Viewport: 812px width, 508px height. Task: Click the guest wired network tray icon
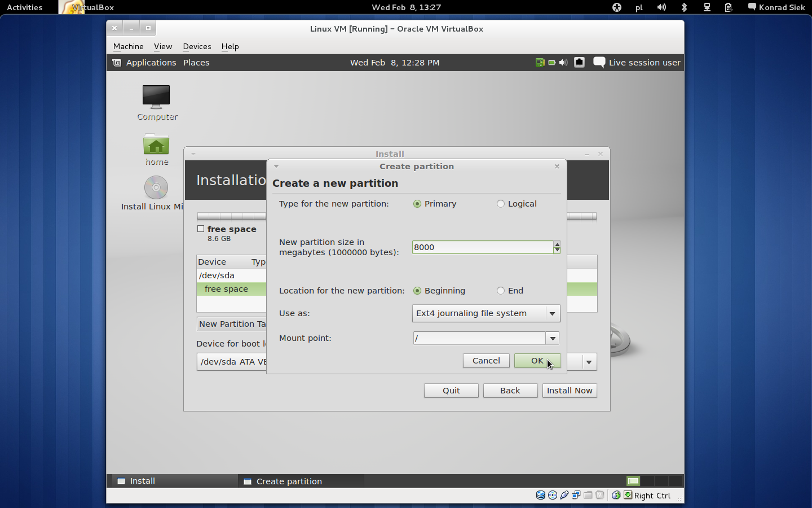[x=579, y=63]
